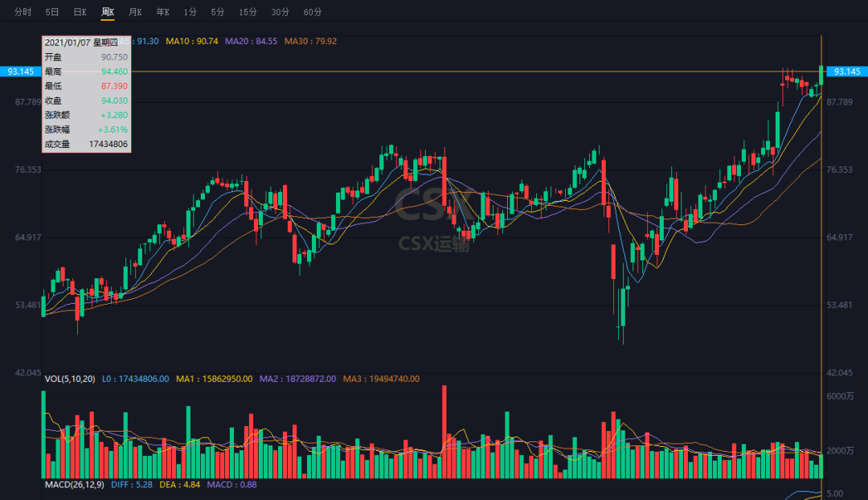Switch to 月K monthly candlestick view
Image resolution: width=868 pixels, height=500 pixels.
coord(135,12)
